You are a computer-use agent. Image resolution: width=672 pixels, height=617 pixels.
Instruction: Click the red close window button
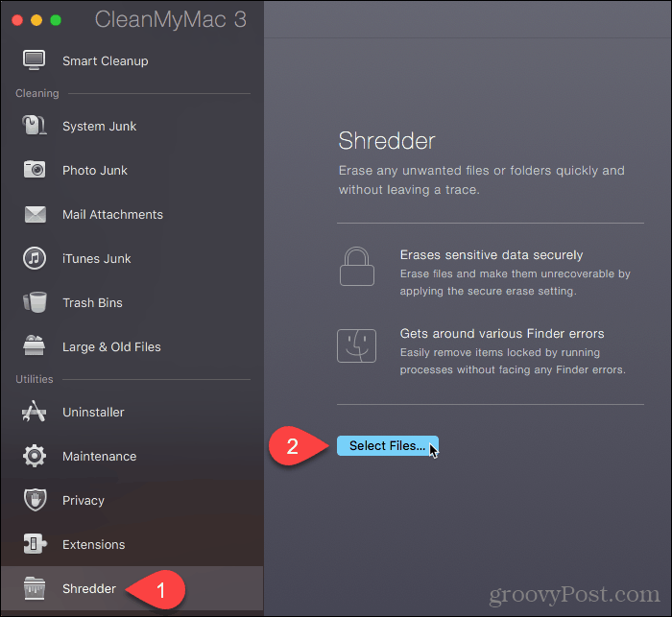[x=17, y=20]
